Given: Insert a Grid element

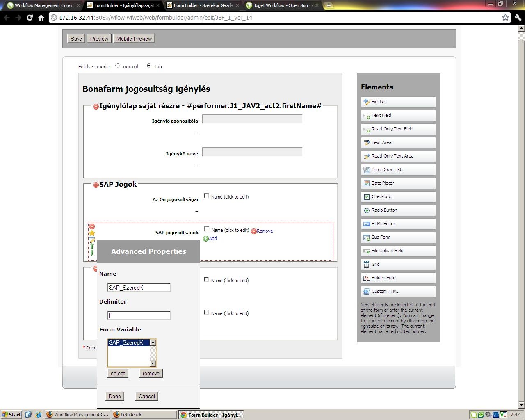Looking at the screenshot, I should (x=398, y=264).
